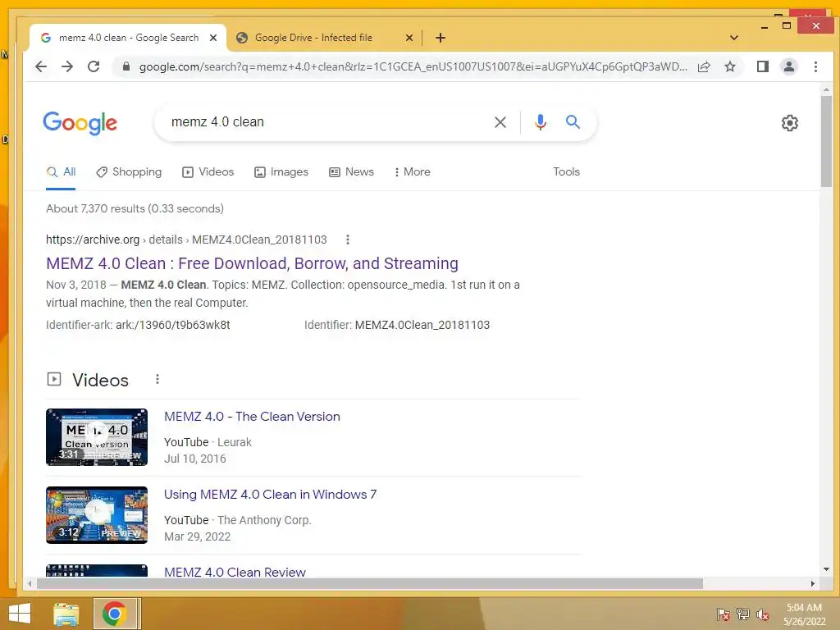Click the Chrome taskbar icon
The width and height of the screenshot is (840, 630).
115,614
